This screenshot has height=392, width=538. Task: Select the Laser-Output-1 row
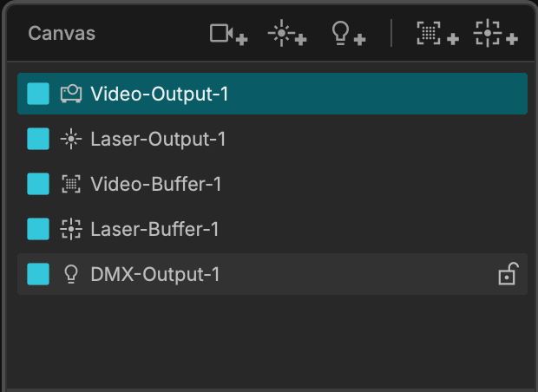(x=272, y=139)
